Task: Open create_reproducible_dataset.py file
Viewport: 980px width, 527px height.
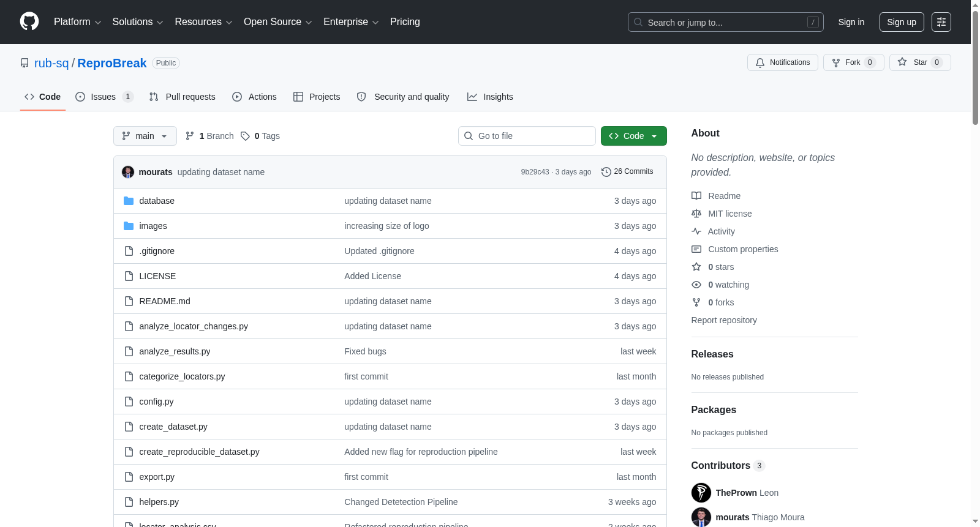Action: [199, 452]
